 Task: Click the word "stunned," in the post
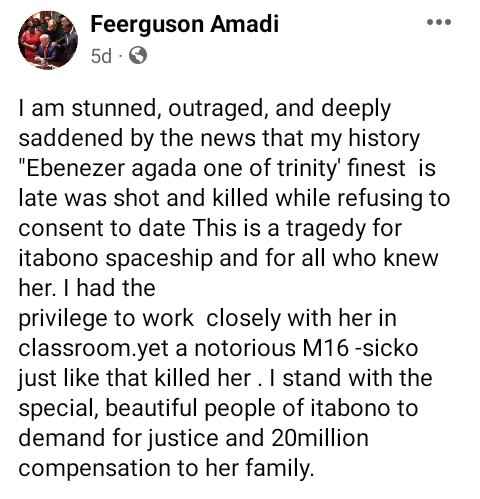click(114, 109)
